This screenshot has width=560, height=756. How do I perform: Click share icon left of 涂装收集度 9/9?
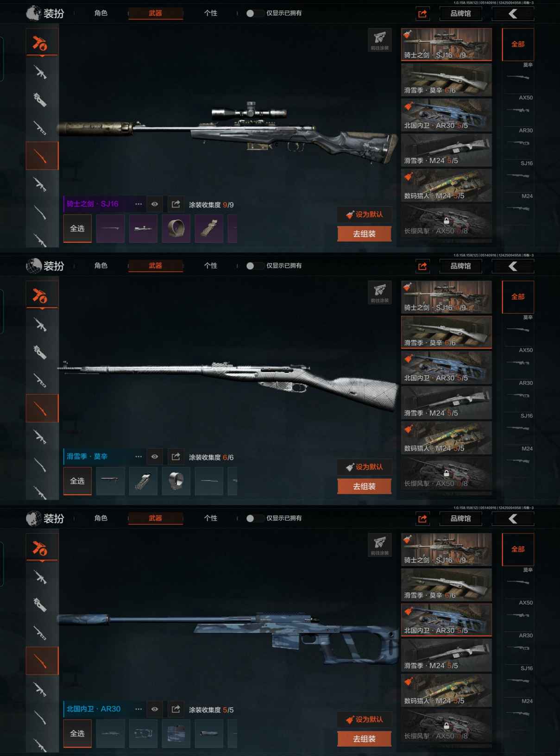[176, 204]
